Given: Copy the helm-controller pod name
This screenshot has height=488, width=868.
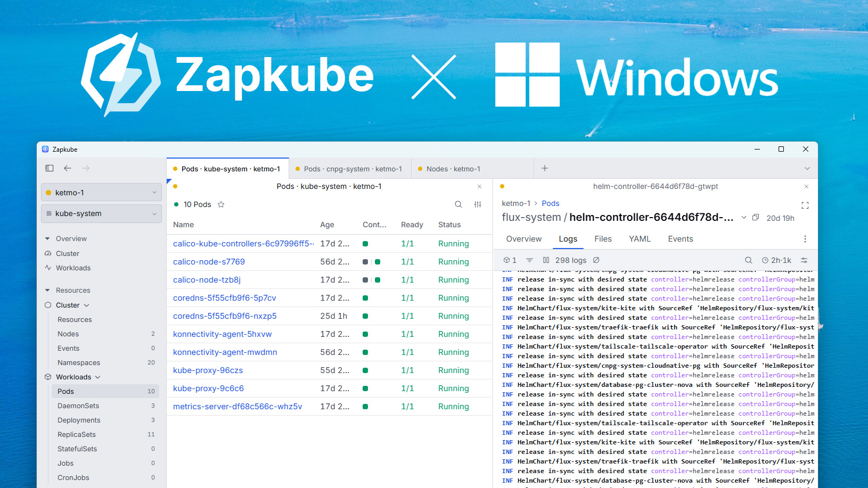Looking at the screenshot, I should click(x=756, y=218).
